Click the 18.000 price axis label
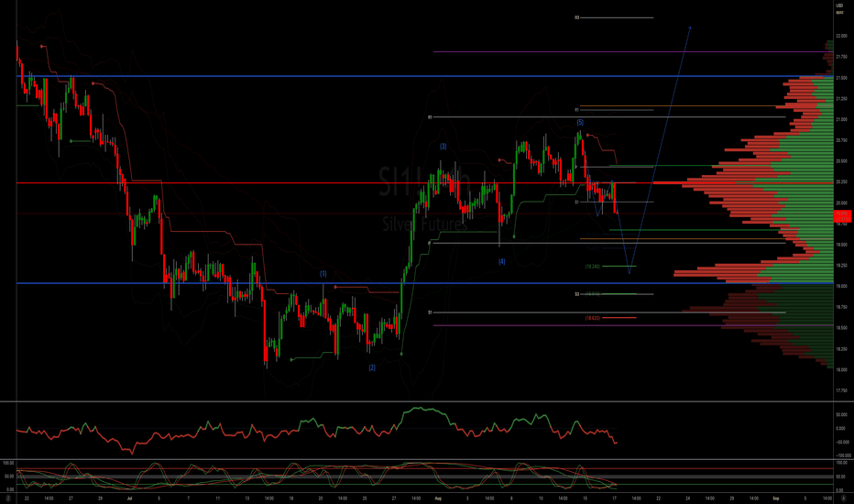This screenshot has height=504, width=854. coord(841,369)
